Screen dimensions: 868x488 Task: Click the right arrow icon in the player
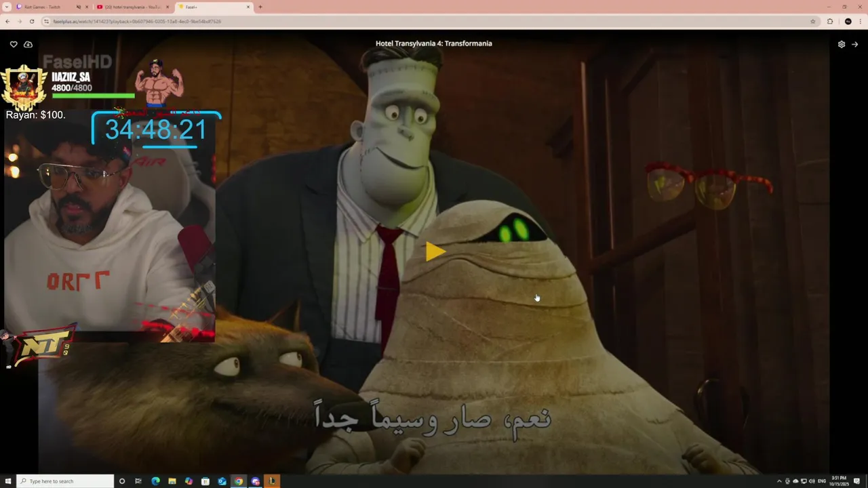(x=854, y=44)
